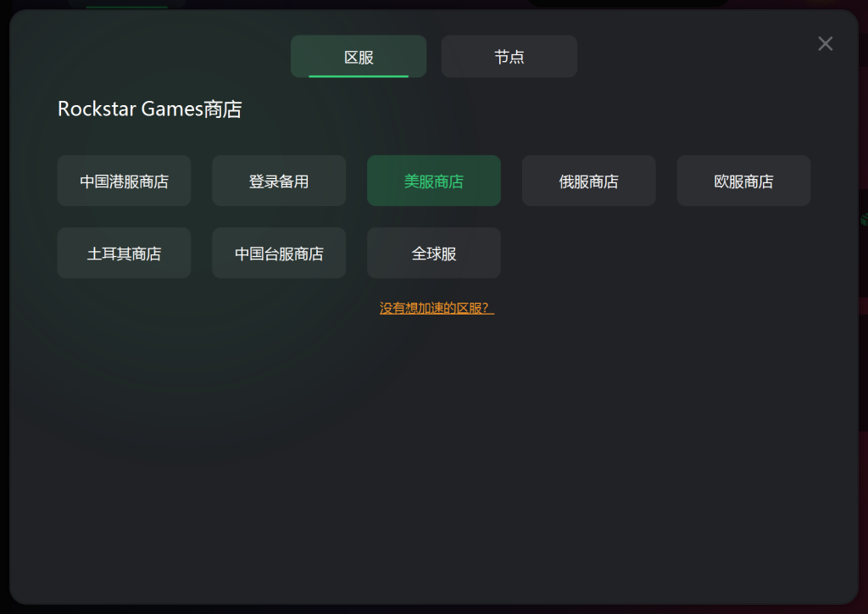Image resolution: width=868 pixels, height=614 pixels.
Task: Choose the 土耳其商店 region
Action: point(124,253)
